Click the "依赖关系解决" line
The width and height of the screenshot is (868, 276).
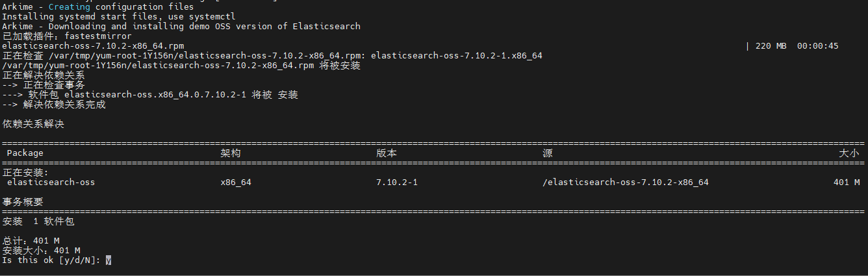33,124
